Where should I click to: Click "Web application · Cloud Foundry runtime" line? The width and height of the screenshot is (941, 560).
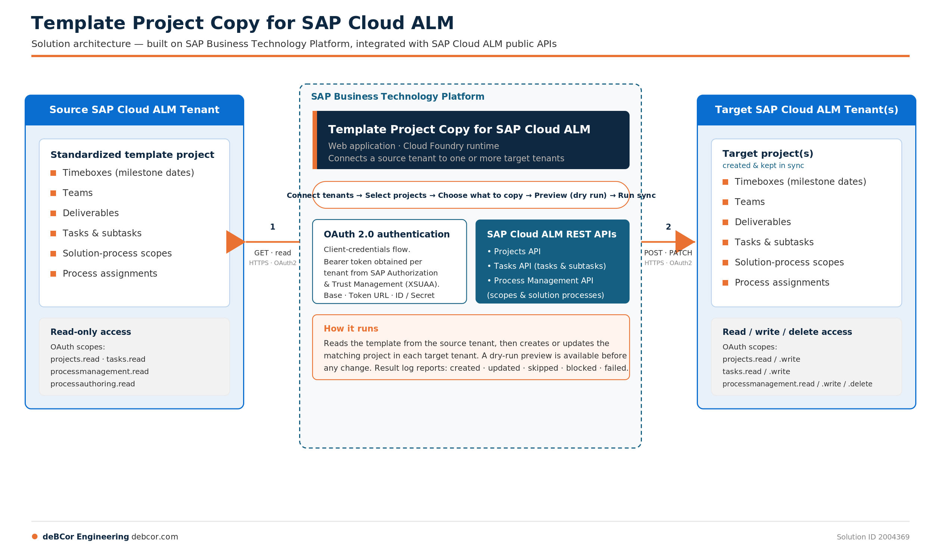413,146
